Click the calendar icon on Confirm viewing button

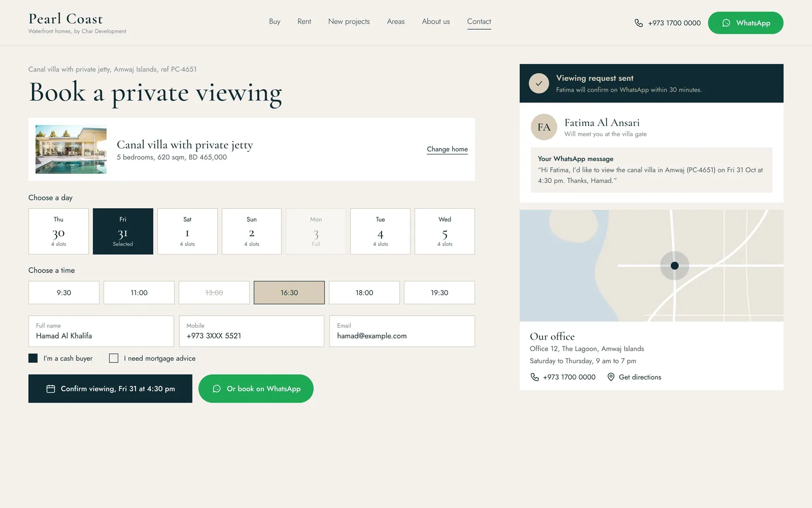click(x=51, y=389)
